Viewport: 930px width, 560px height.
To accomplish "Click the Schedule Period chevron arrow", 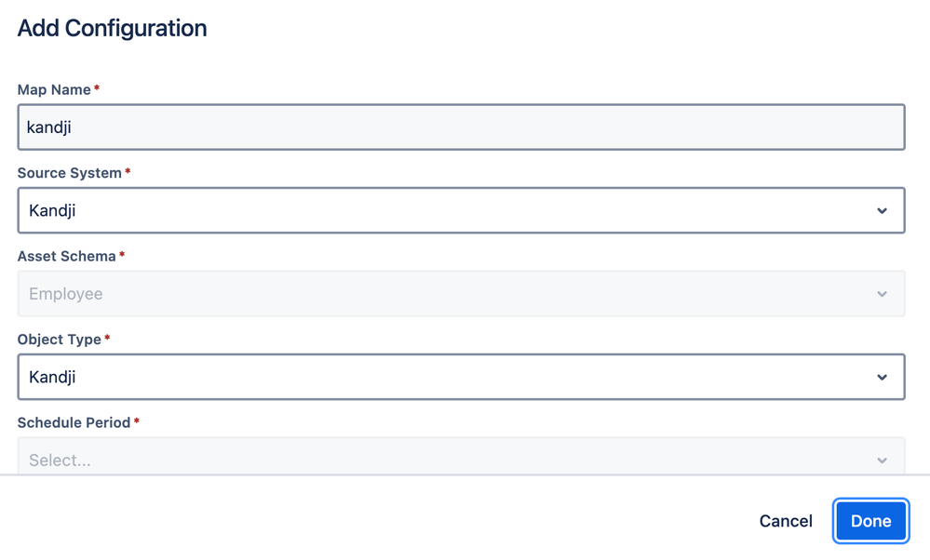I will click(x=882, y=460).
